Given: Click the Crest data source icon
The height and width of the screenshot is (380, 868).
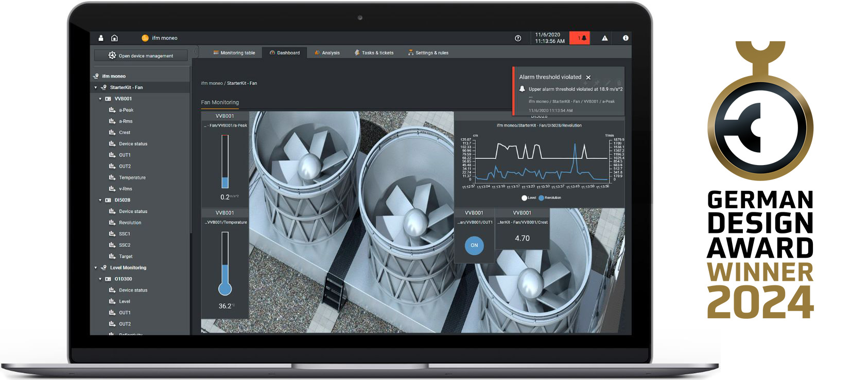Looking at the screenshot, I should point(112,133).
